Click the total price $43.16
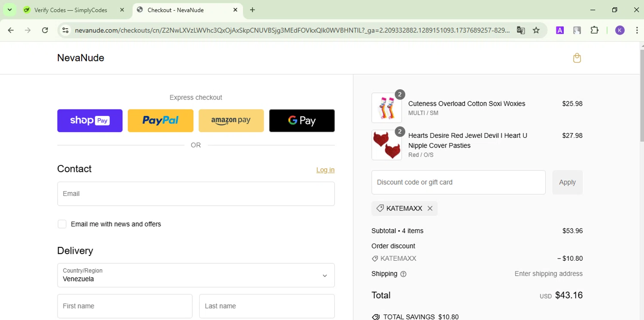Screen dimensions: 644x320 click(x=569, y=295)
